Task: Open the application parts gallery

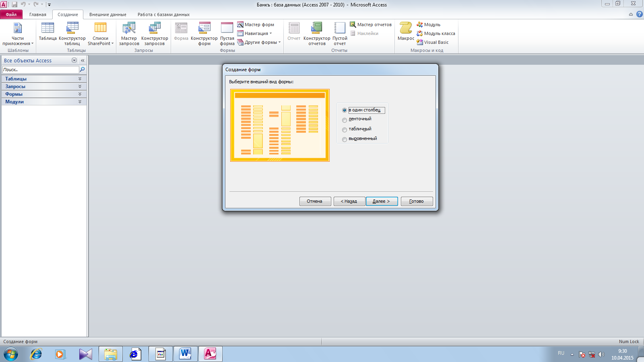Action: coord(18,34)
